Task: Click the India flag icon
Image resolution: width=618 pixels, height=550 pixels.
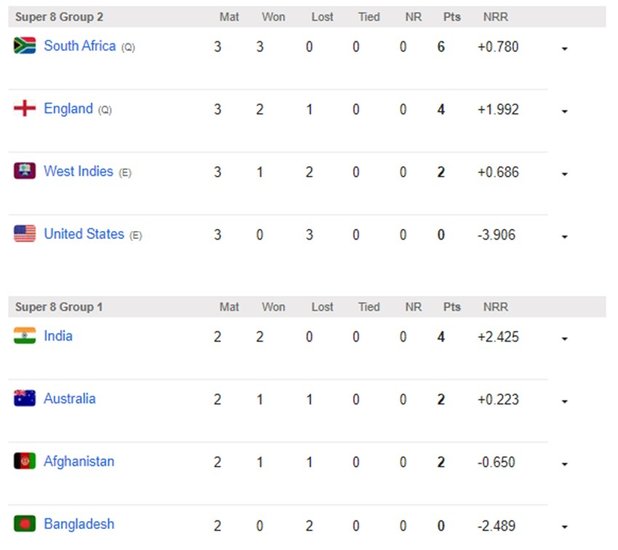Action: click(x=24, y=336)
